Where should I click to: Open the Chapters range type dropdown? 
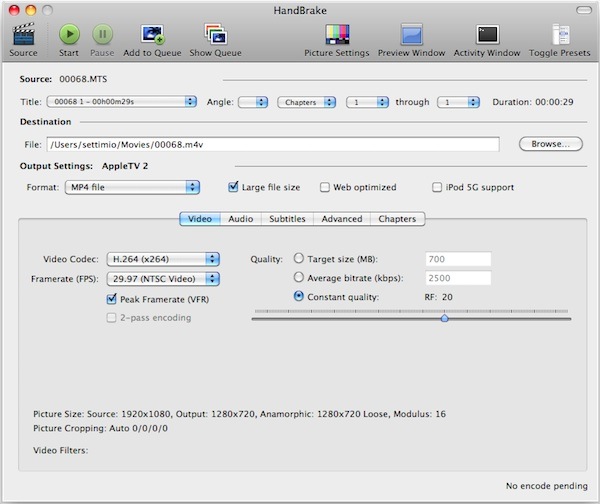(x=307, y=102)
